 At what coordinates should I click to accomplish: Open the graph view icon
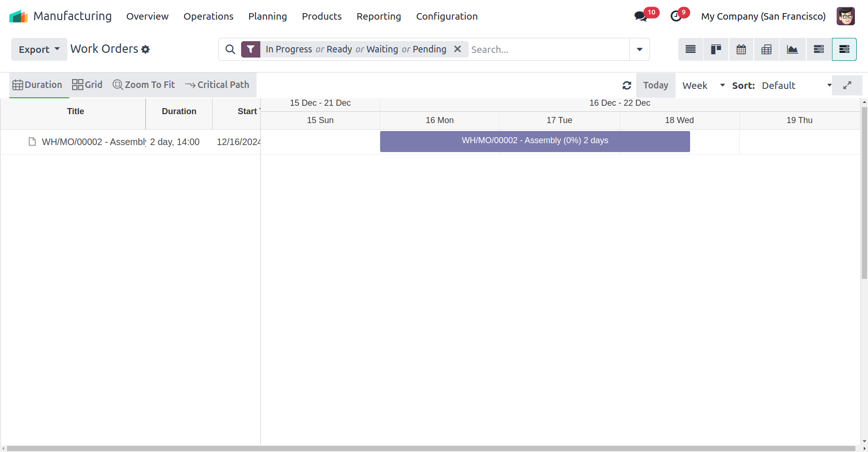[792, 50]
